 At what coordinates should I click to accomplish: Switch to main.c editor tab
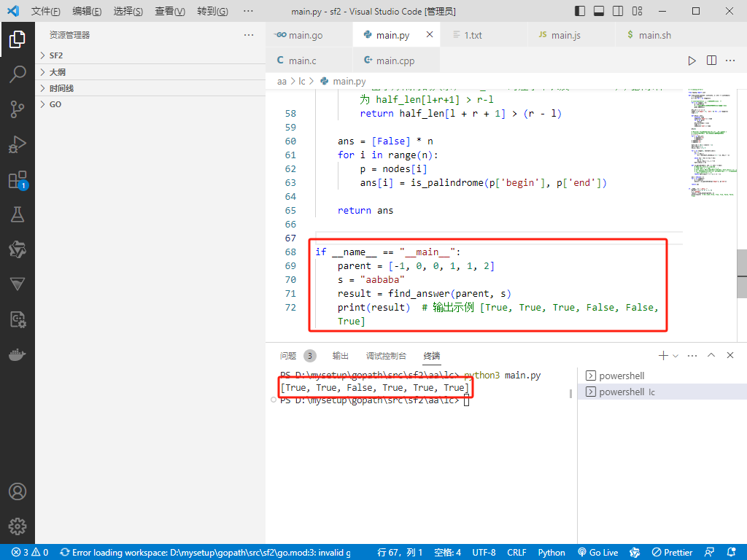(x=309, y=61)
